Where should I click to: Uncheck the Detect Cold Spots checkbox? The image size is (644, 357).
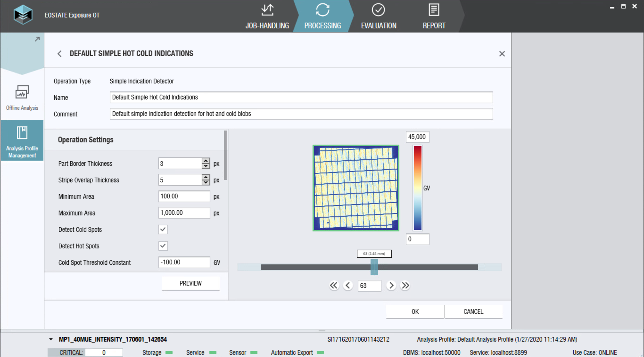click(x=163, y=229)
